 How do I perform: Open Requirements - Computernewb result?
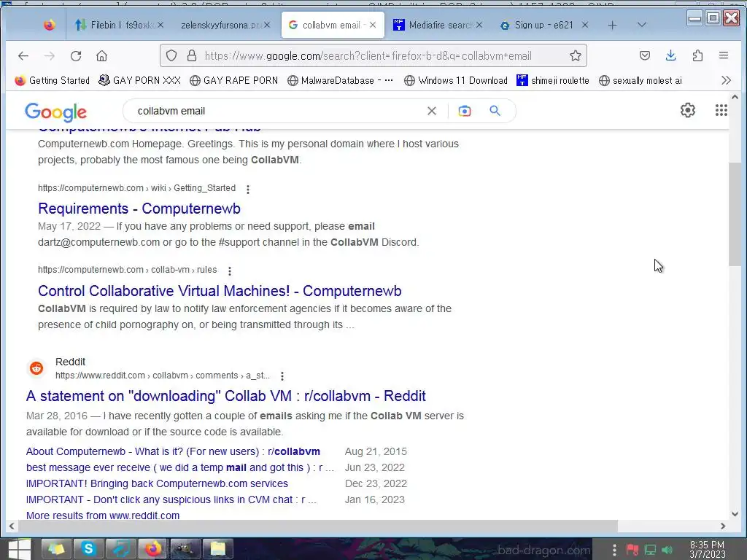click(139, 209)
